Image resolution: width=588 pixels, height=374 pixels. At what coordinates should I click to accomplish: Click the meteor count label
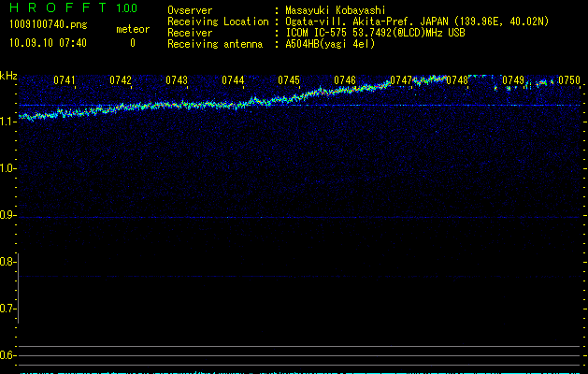[x=133, y=29]
